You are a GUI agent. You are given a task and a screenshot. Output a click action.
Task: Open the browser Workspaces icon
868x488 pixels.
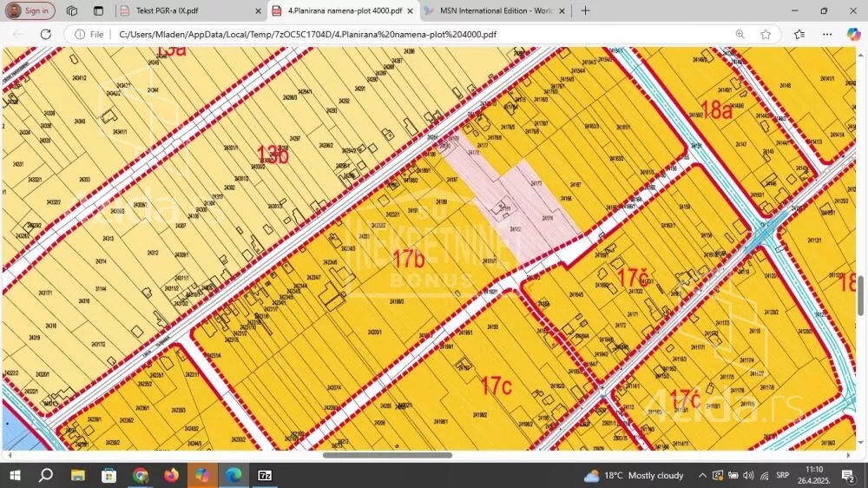click(72, 11)
